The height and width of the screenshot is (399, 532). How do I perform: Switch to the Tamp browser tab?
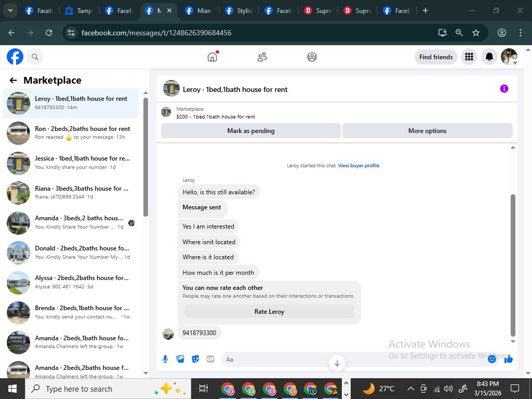[x=79, y=11]
